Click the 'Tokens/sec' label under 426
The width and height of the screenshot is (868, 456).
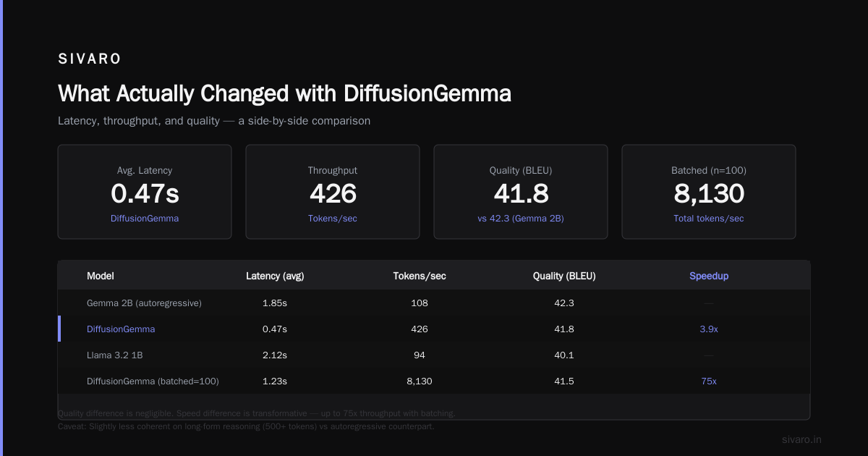click(x=333, y=219)
